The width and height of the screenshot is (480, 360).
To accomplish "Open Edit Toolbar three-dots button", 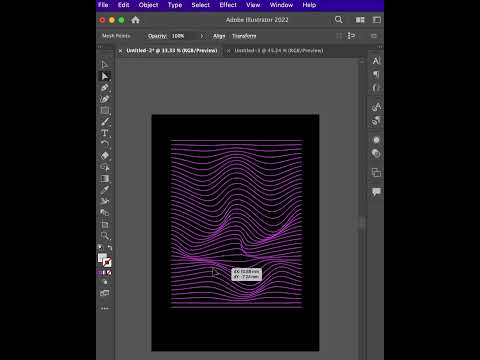I will [105, 309].
